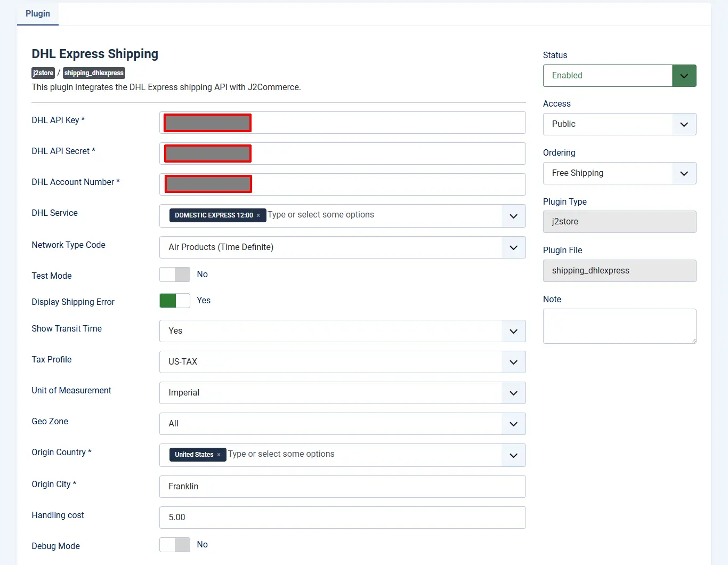Click the DHL Account Number label
728x565 pixels.
click(76, 182)
